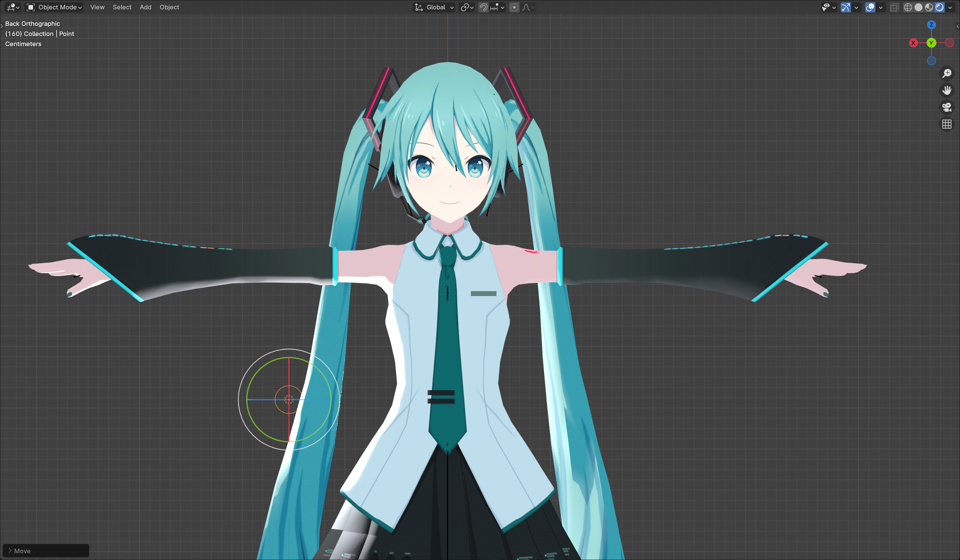
Task: Click the zoom view magnifier icon
Action: point(947,73)
